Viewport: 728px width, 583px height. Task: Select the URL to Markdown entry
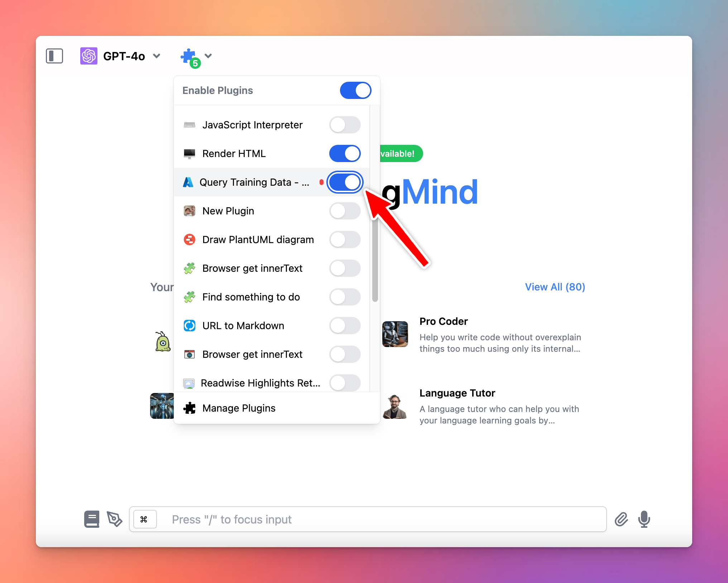click(x=272, y=326)
